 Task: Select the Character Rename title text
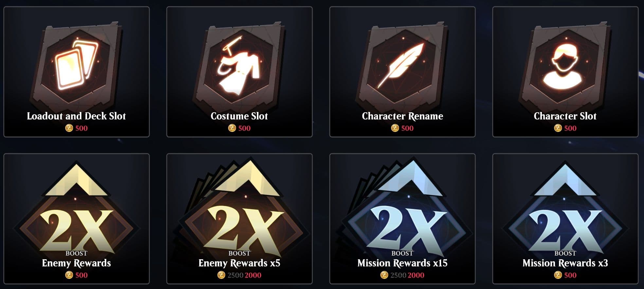(x=402, y=116)
